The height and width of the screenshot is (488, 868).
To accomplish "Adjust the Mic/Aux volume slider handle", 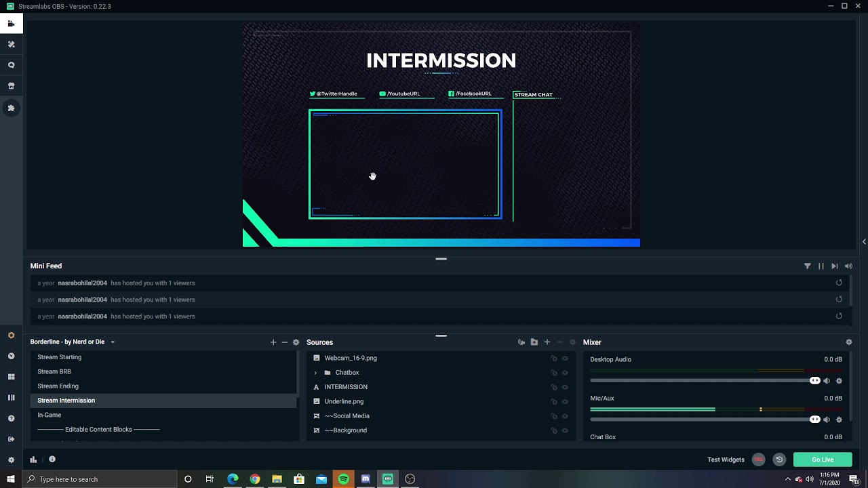I will tap(815, 420).
